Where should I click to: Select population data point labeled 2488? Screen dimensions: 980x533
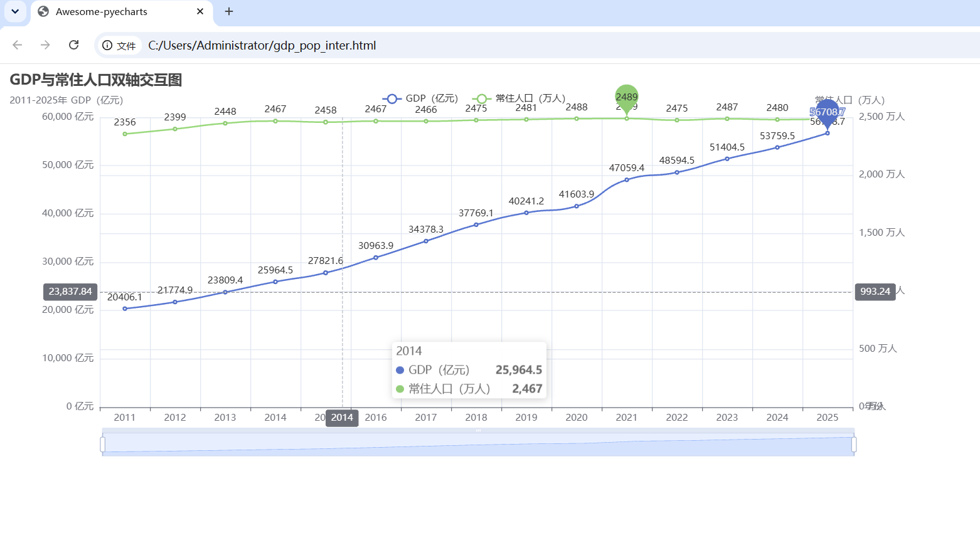coord(577,119)
